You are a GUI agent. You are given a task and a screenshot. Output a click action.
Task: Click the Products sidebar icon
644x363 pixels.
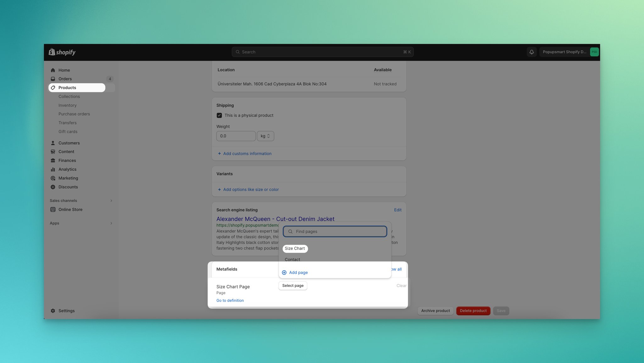click(53, 88)
